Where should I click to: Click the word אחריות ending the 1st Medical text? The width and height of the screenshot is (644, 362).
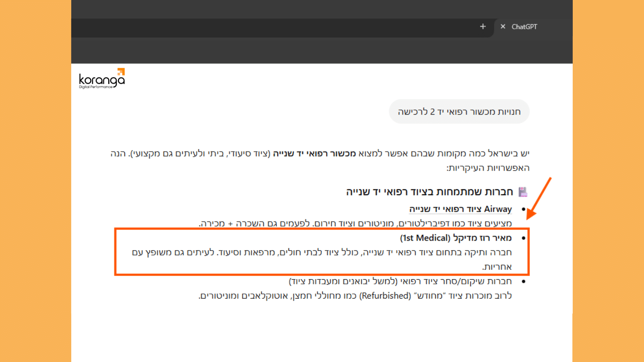(x=497, y=267)
